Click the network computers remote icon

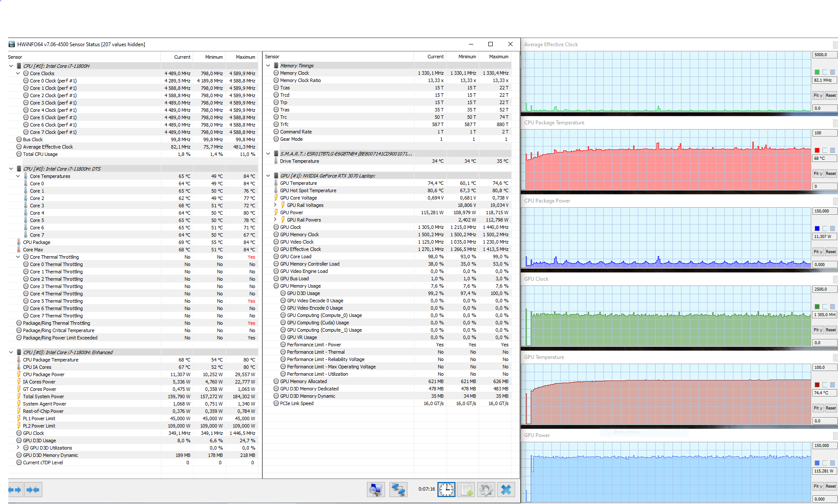point(398,489)
